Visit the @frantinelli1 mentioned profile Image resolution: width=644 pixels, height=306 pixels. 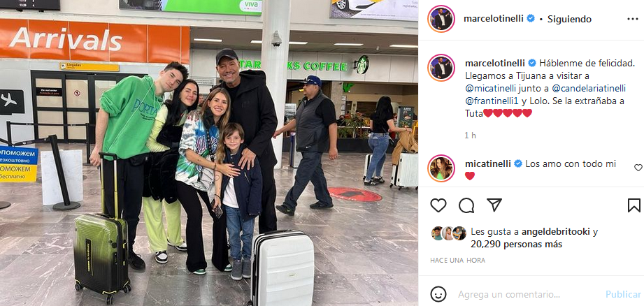pos(491,101)
